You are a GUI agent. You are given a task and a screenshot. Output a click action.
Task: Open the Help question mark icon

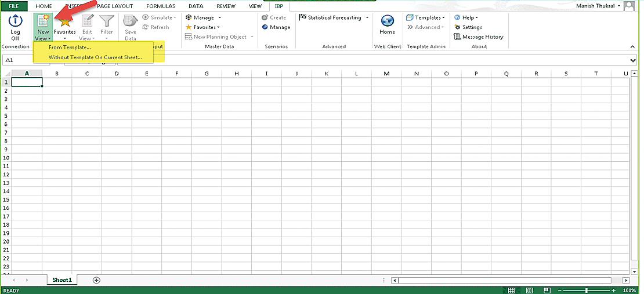[x=457, y=17]
